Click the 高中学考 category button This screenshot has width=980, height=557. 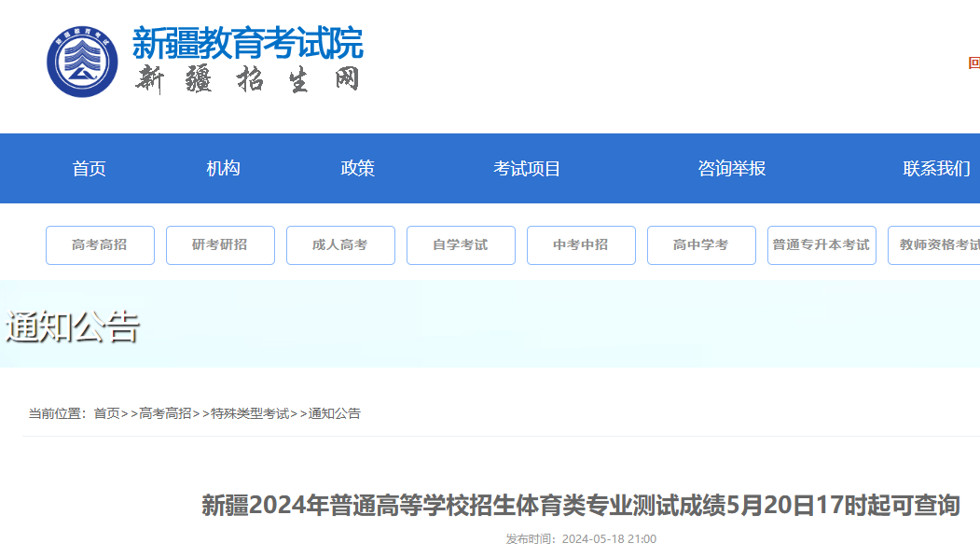(701, 245)
